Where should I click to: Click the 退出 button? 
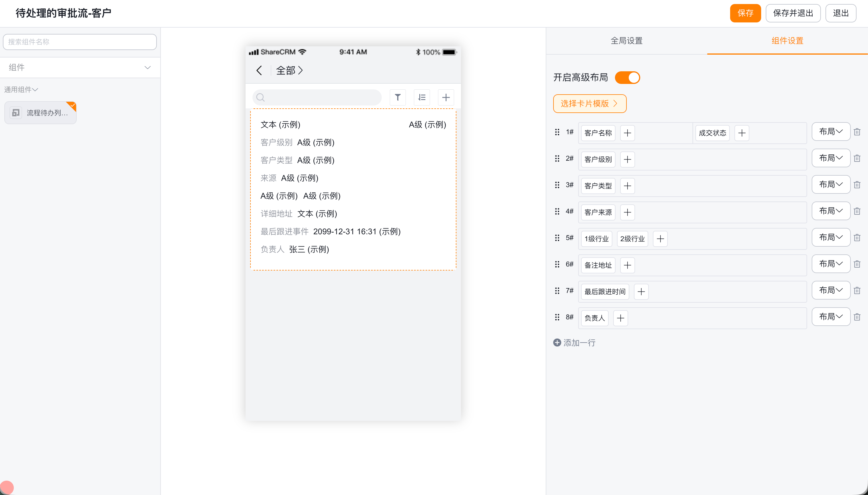[x=841, y=13]
